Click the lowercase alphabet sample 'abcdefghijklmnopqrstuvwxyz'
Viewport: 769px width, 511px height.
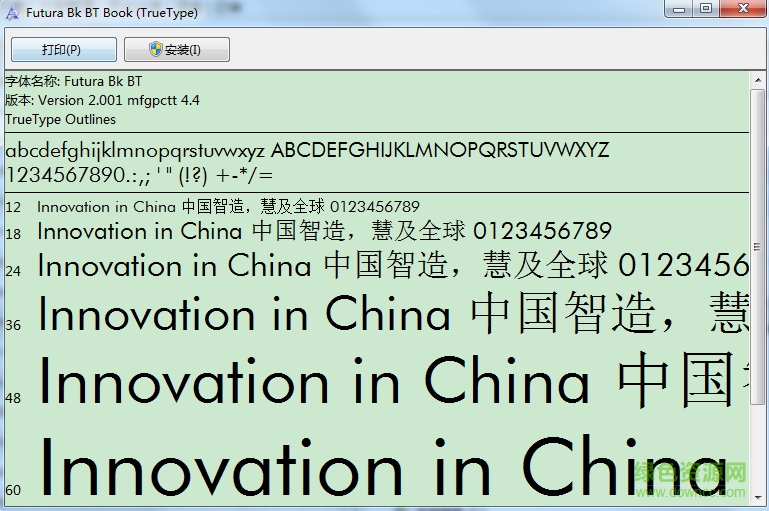(x=135, y=151)
